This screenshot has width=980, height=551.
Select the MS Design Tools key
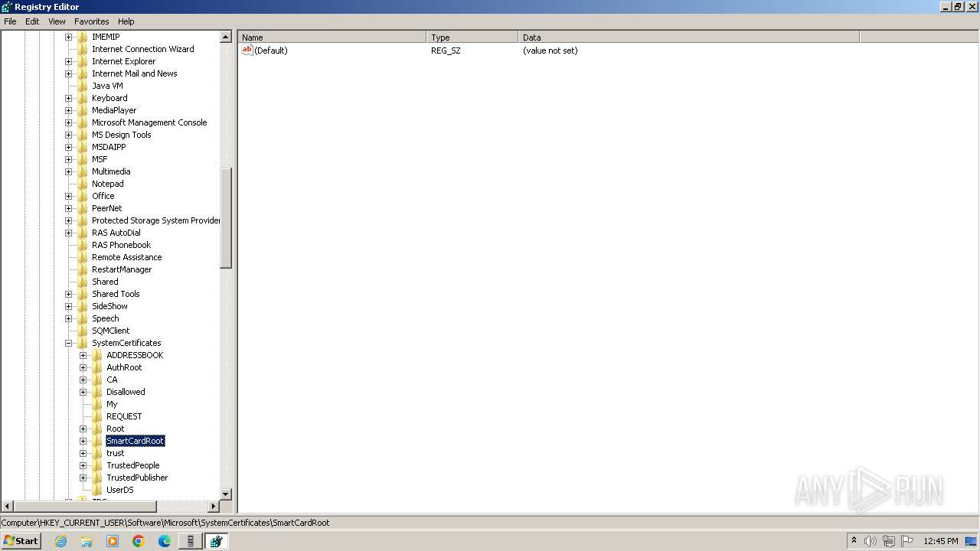tap(121, 135)
